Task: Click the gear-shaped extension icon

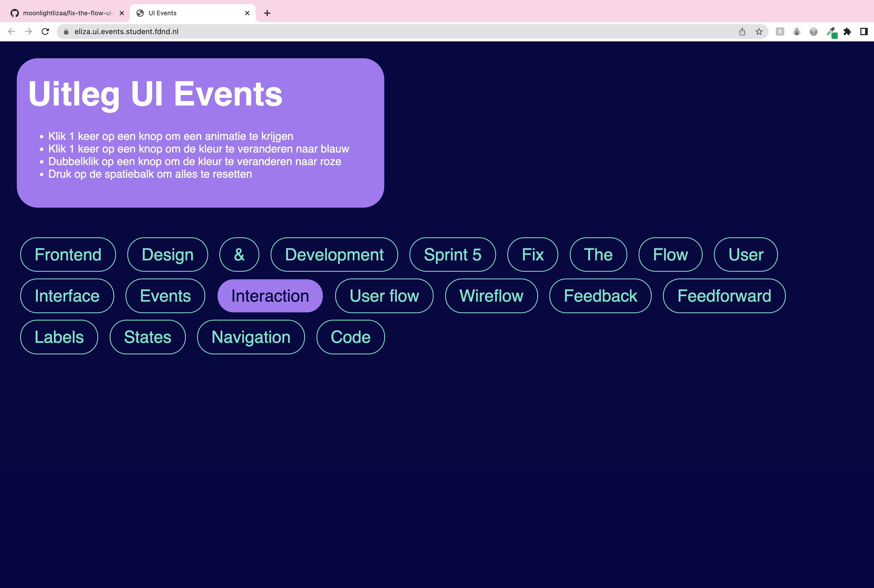Action: [x=814, y=31]
